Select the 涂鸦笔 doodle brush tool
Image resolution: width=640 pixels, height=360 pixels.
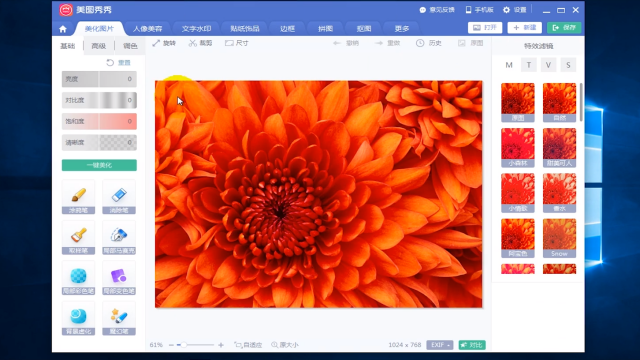tap(78, 198)
